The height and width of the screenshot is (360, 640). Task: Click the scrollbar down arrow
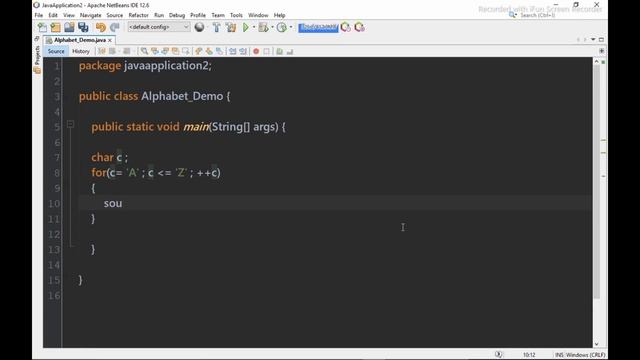tap(596, 344)
